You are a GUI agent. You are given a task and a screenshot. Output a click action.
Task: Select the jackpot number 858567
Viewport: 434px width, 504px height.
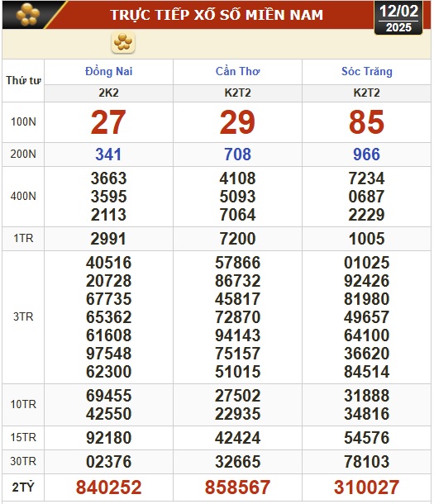237,487
